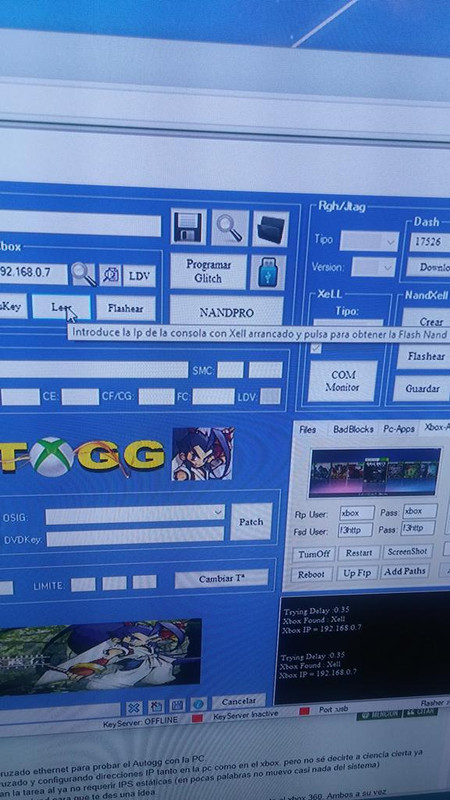This screenshot has width=450, height=800.
Task: Open the dark folder icon button
Action: pos(271,229)
